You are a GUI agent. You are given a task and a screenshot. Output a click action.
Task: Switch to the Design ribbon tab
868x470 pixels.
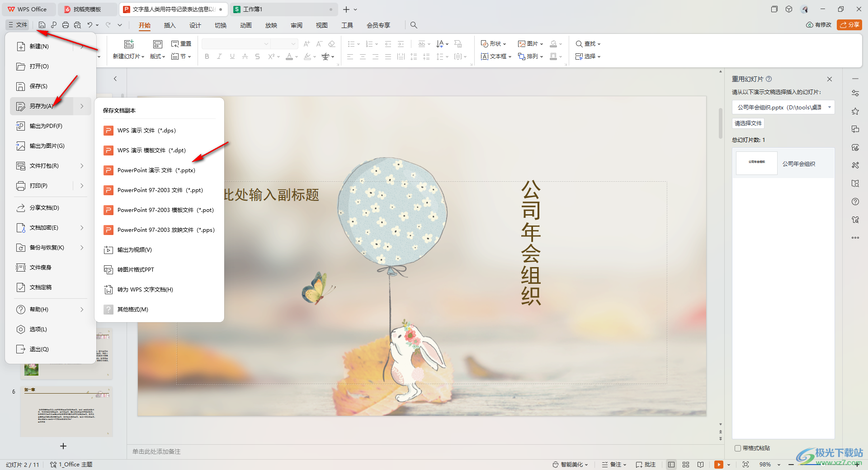(x=195, y=25)
